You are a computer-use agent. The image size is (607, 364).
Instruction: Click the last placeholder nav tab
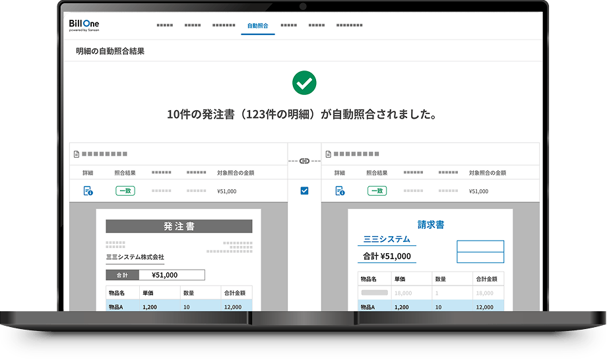349,25
